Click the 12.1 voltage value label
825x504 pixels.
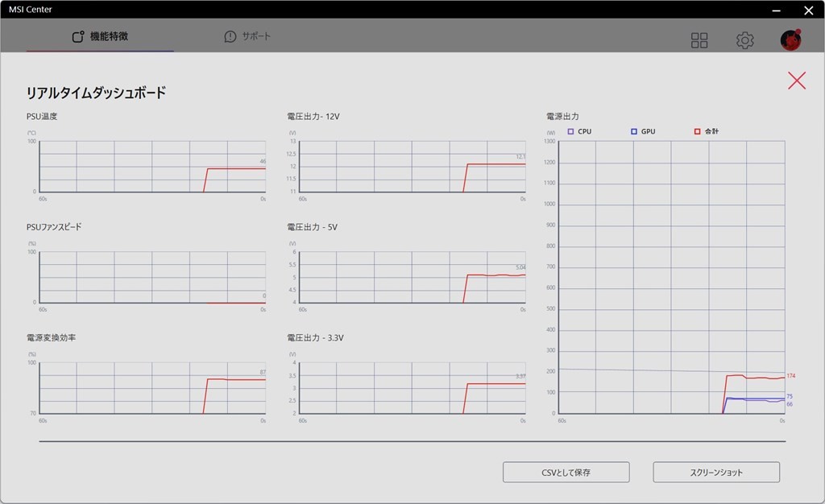point(520,157)
